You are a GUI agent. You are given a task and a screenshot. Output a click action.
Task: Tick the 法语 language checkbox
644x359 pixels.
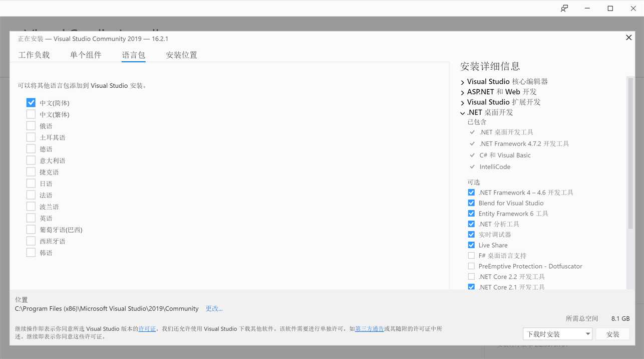point(31,195)
